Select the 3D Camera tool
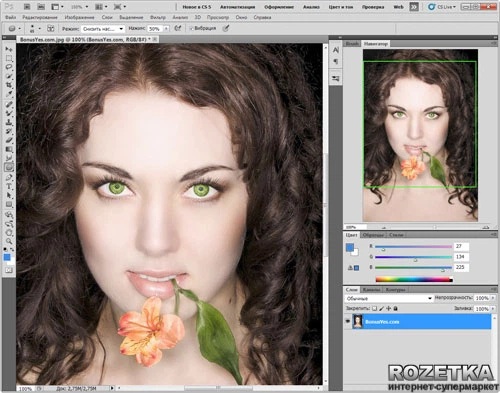The image size is (500, 393). tap(9, 224)
